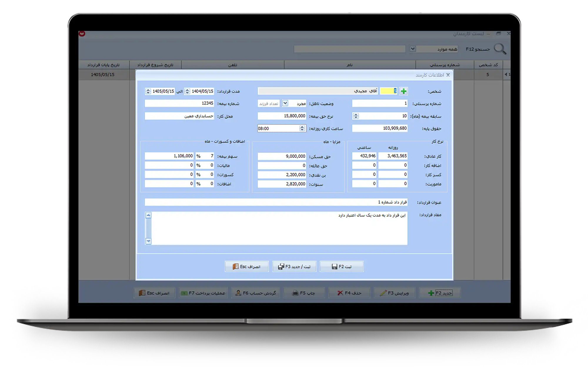
Task: Click contract end date spinner
Action: click(148, 91)
